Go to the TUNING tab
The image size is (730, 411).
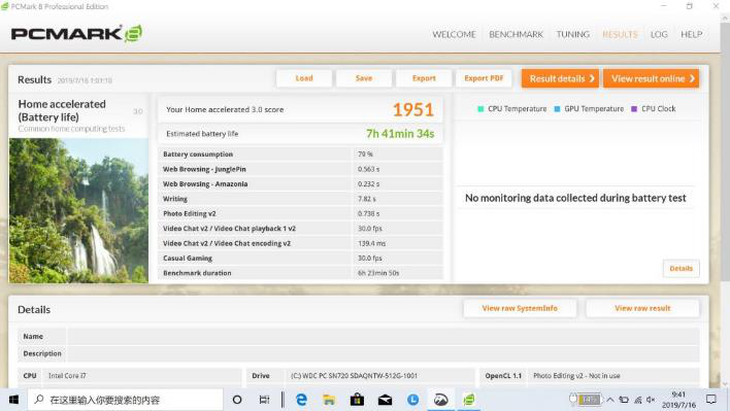coord(573,34)
